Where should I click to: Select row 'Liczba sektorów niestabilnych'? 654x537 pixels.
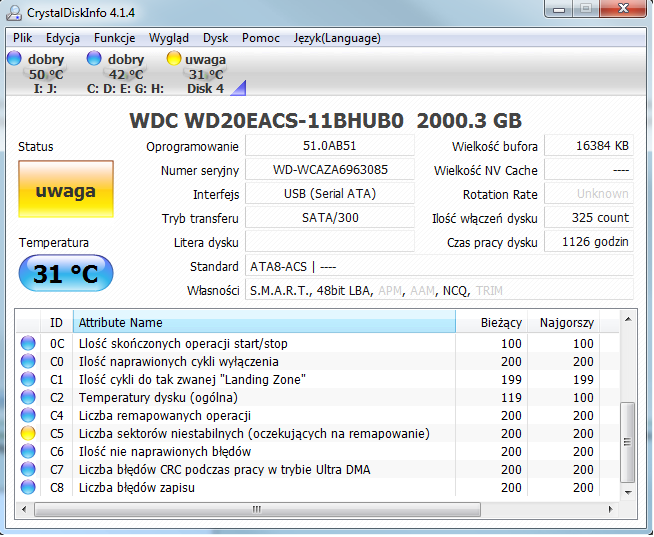317,433
